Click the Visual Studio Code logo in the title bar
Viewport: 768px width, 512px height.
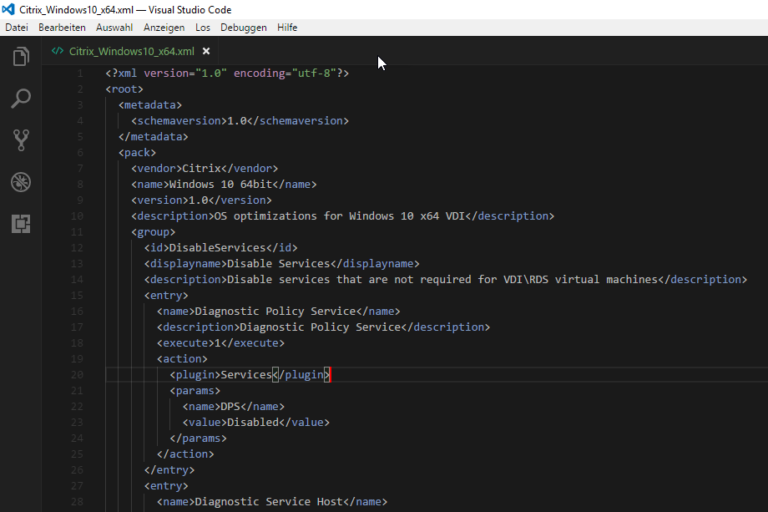click(9, 9)
